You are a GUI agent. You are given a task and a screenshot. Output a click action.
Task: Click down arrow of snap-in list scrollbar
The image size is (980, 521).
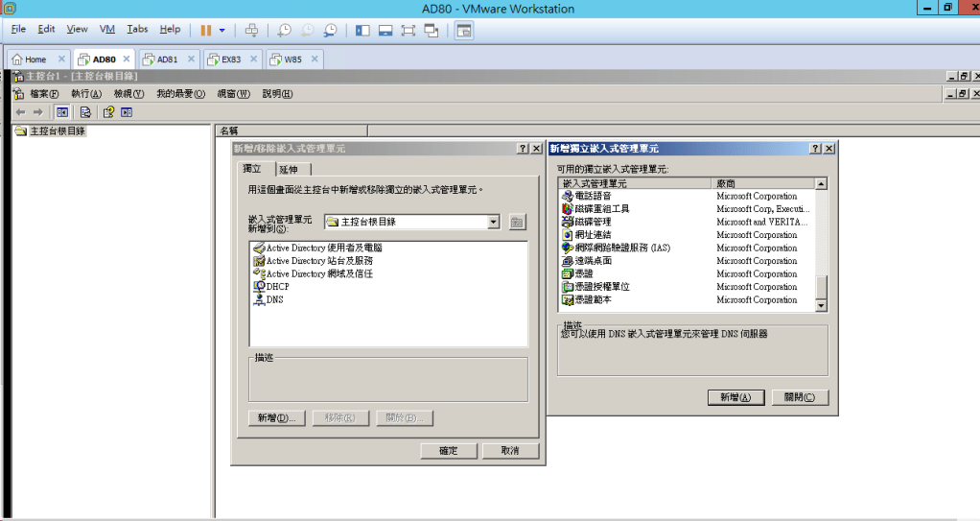(x=821, y=305)
